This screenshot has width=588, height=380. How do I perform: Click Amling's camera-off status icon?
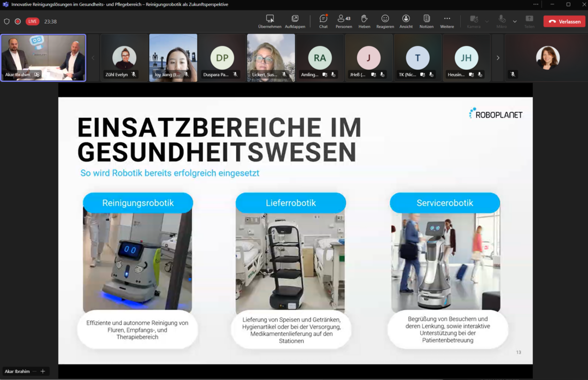pos(325,75)
